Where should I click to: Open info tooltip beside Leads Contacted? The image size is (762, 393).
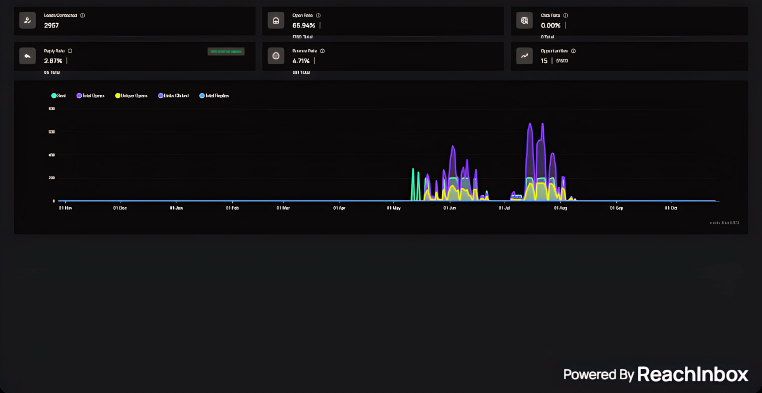(83, 15)
